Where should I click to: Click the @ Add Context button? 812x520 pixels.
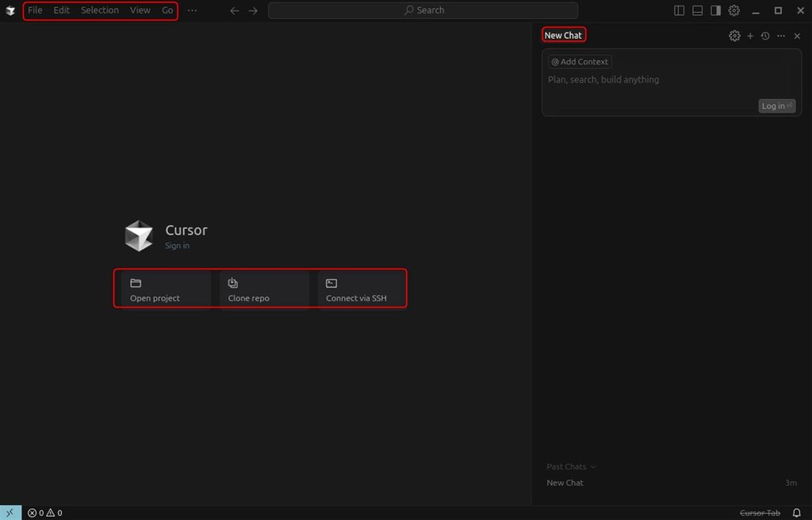tap(580, 62)
